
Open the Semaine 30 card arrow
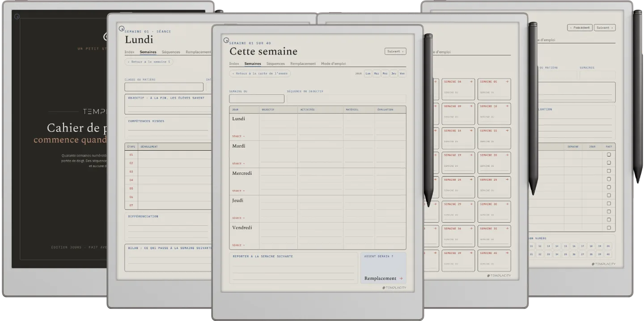(x=507, y=204)
